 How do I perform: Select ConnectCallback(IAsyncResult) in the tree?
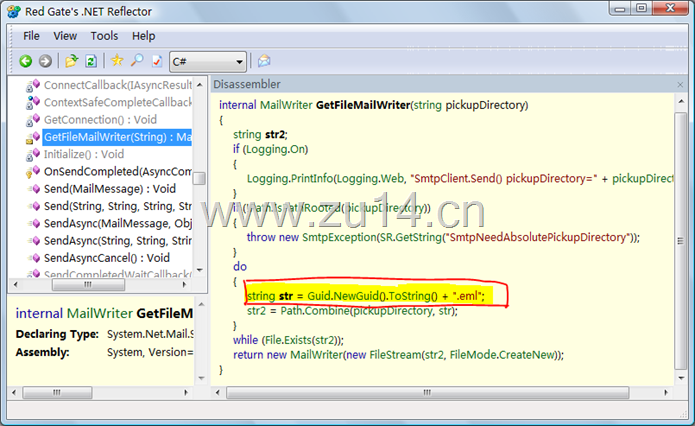pos(117,85)
